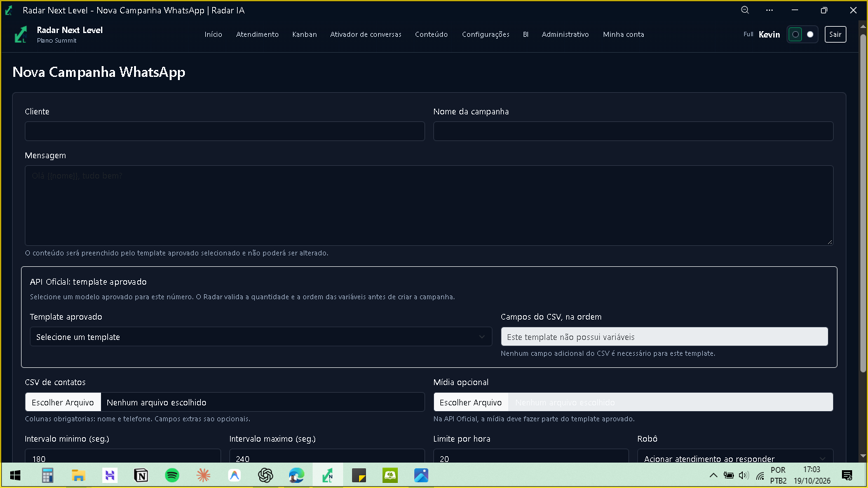Click the Radar Next Level logo icon
This screenshot has height=488, width=868.
(x=21, y=34)
